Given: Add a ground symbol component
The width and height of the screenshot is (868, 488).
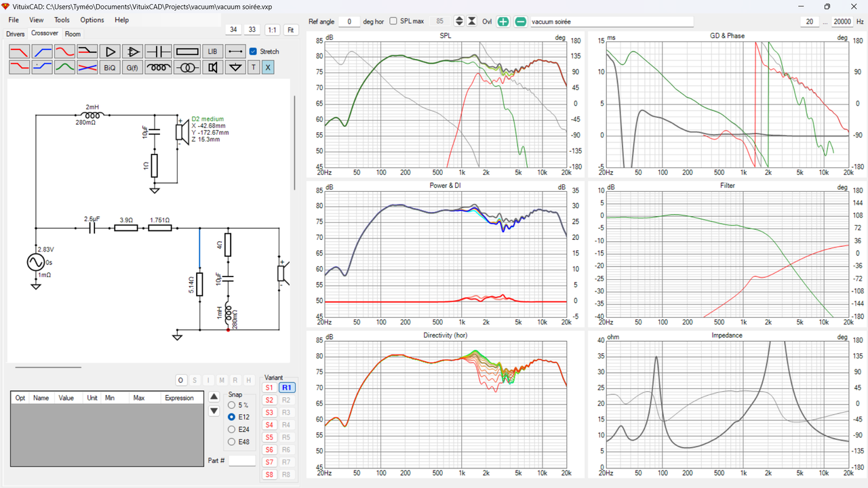Looking at the screenshot, I should (x=235, y=67).
